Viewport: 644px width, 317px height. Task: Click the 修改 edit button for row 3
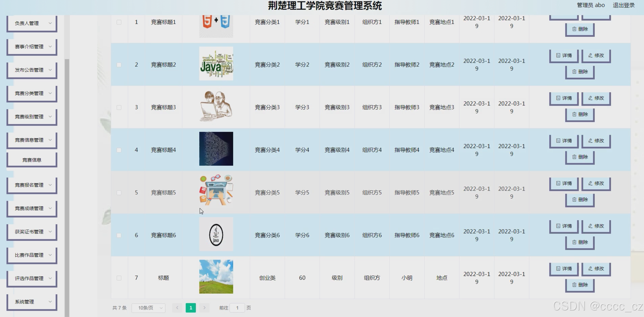tap(596, 98)
